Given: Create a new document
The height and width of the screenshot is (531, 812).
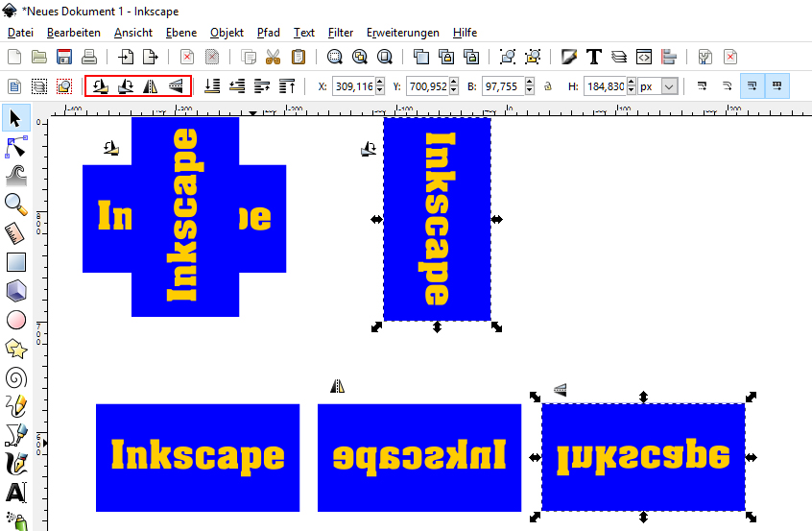Looking at the screenshot, I should (x=14, y=57).
